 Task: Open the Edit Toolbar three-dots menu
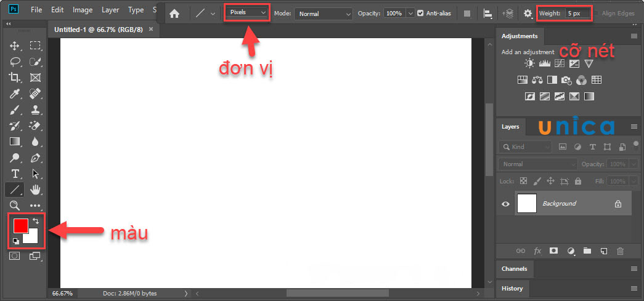[35, 206]
